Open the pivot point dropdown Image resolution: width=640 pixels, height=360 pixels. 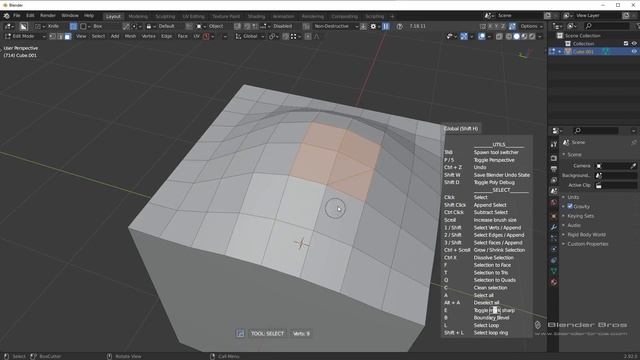coord(273,36)
